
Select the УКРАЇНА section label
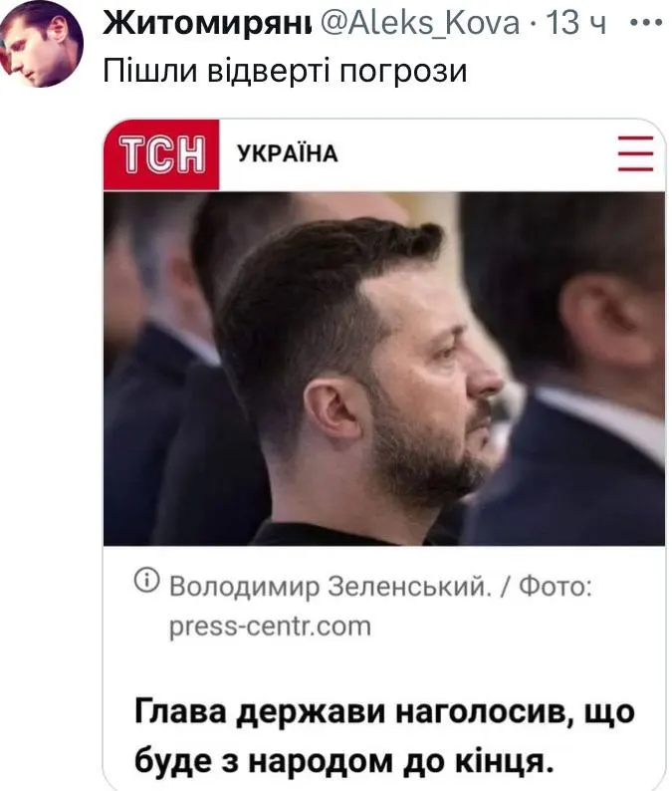point(288,153)
